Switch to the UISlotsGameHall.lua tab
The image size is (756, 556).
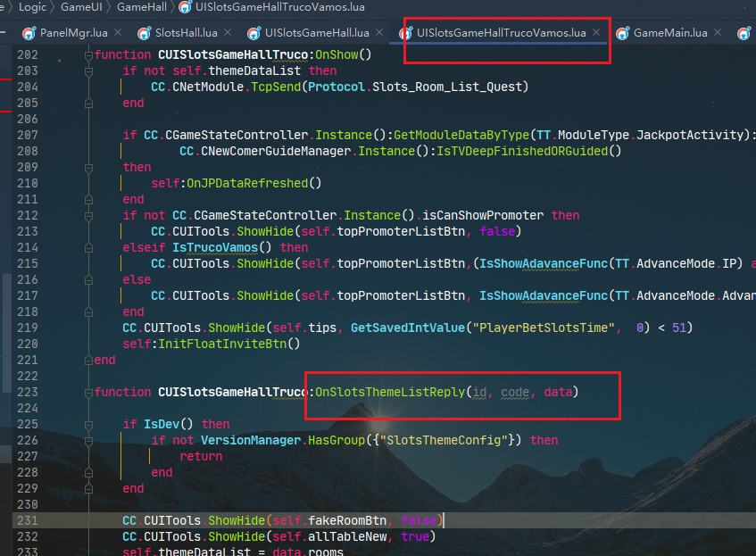pos(312,33)
